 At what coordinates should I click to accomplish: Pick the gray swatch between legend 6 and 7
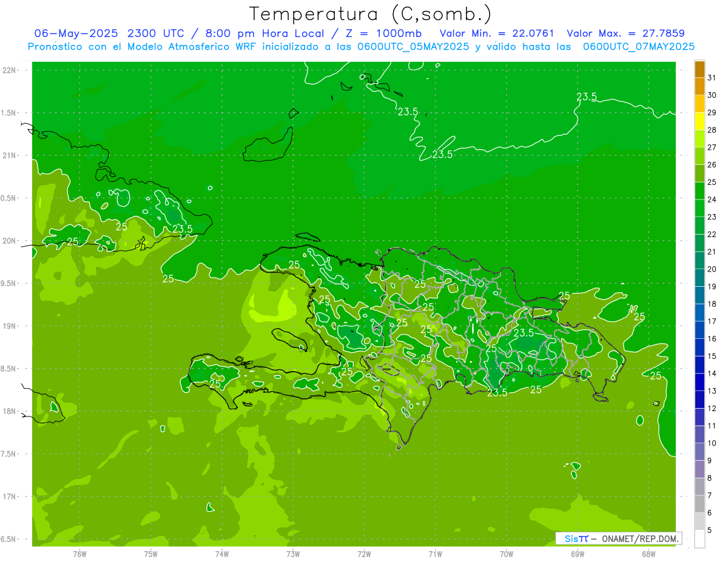[699, 504]
